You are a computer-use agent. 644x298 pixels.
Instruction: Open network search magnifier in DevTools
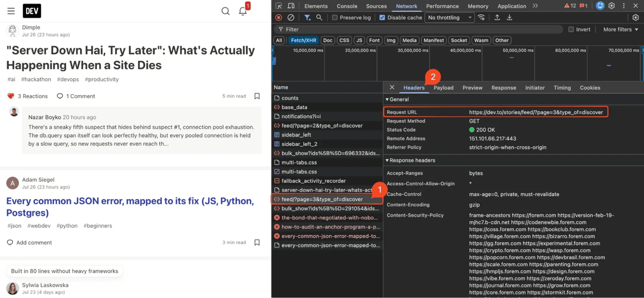tap(319, 17)
